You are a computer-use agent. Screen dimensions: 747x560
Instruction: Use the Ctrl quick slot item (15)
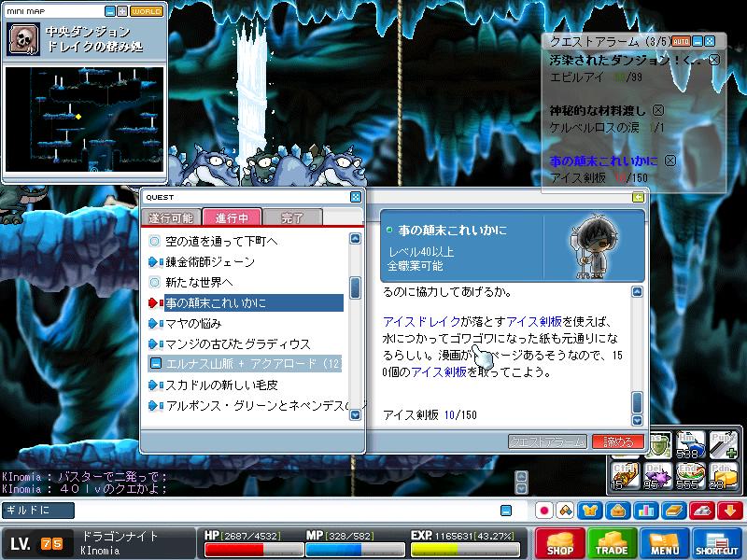pos(625,475)
